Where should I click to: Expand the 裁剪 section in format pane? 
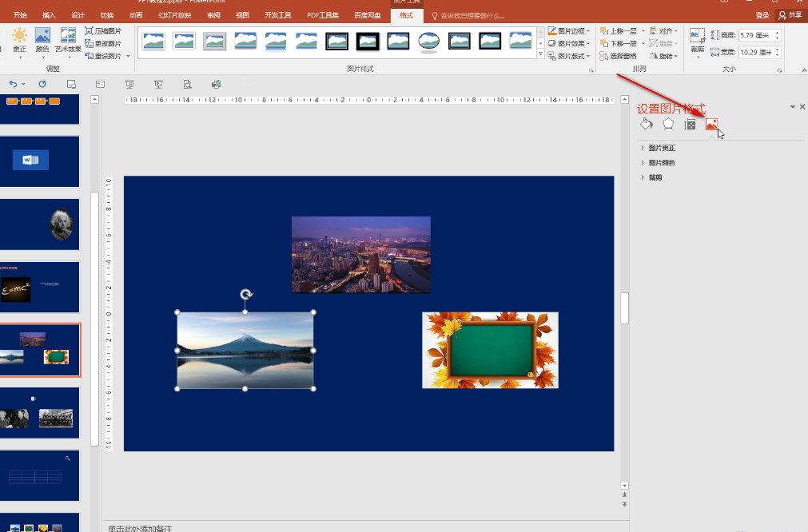tap(655, 177)
